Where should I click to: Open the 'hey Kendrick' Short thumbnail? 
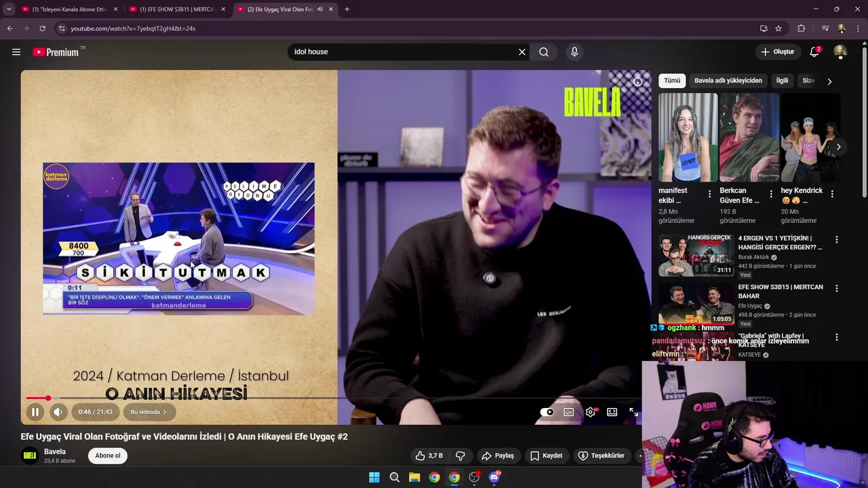[x=810, y=138]
